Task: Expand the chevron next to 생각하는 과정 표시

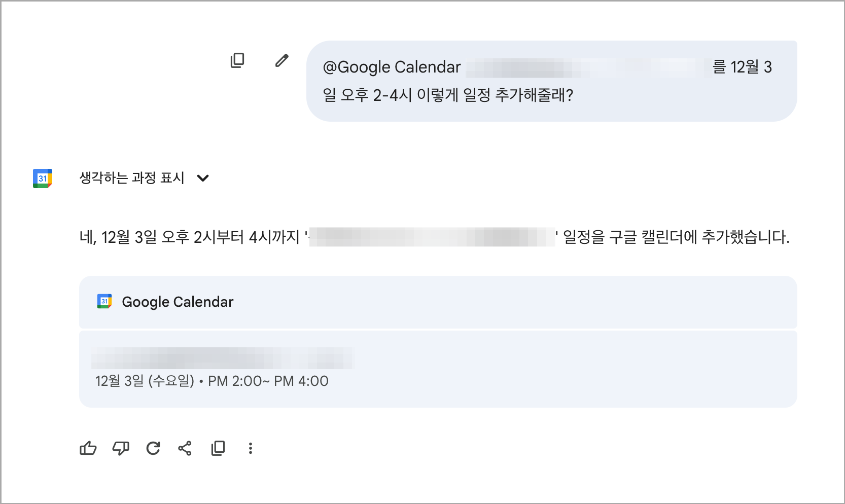Action: 203,178
